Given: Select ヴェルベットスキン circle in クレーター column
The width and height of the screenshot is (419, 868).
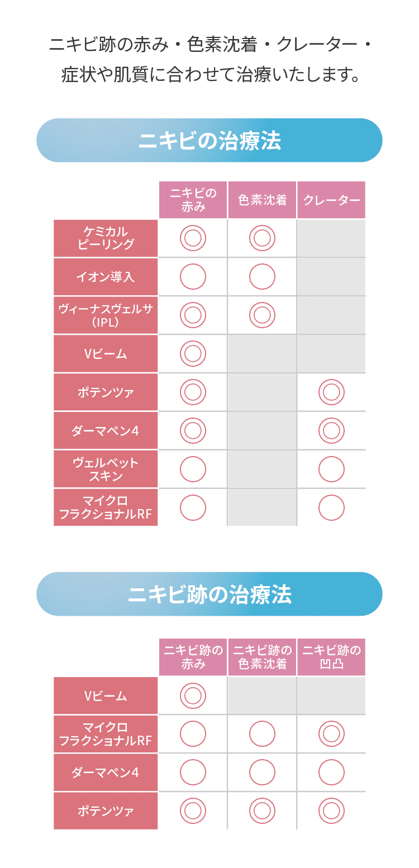Looking at the screenshot, I should (x=331, y=469).
